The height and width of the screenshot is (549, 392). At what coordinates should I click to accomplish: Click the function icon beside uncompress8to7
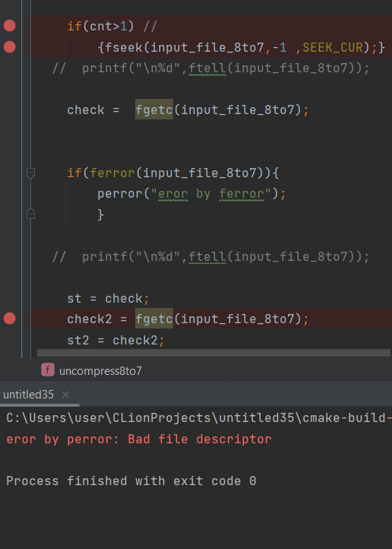[48, 370]
